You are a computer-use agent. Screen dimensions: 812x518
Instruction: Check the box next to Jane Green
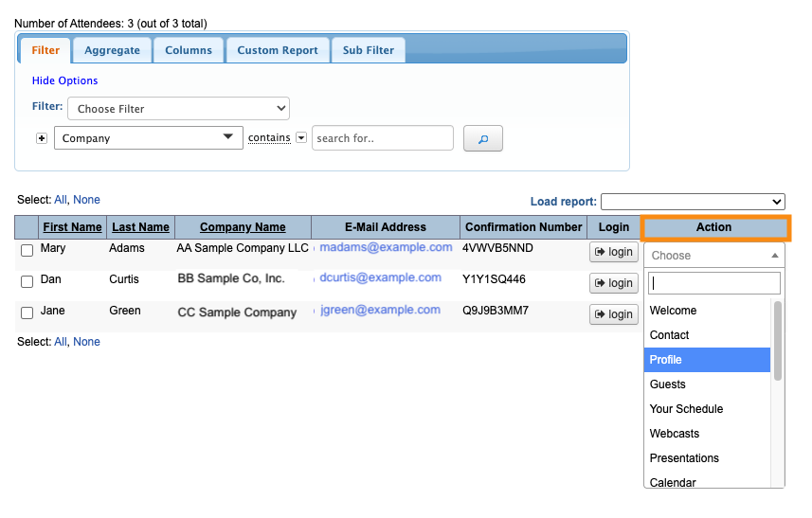pyautogui.click(x=27, y=313)
